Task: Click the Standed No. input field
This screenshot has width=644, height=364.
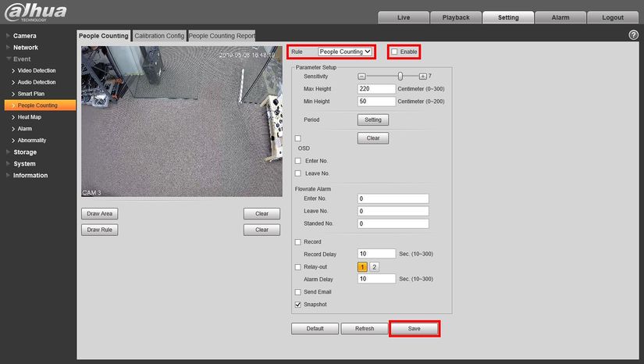Action: (393, 224)
